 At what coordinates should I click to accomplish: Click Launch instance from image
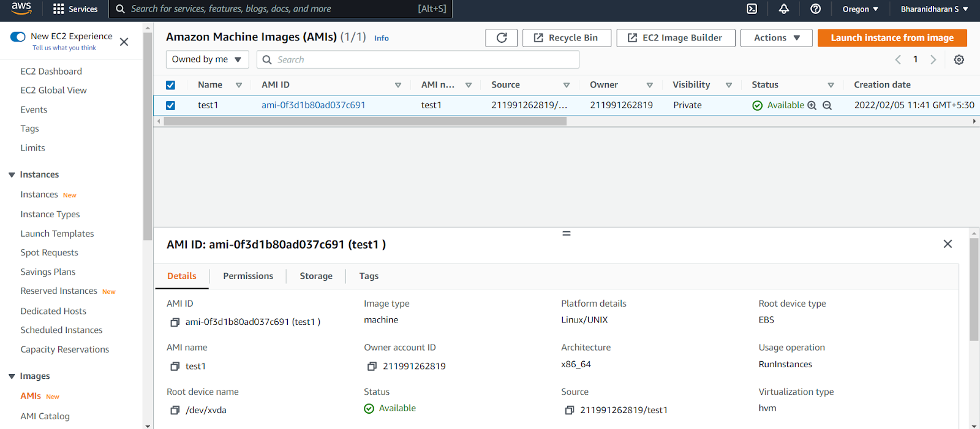pos(892,38)
